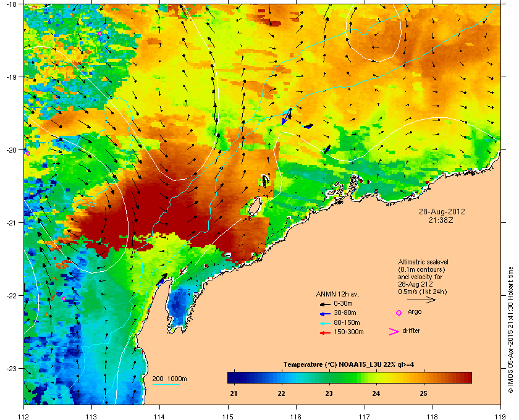Click the 200 1000m isobath label
Screen dimensions: 519x420
[x=169, y=379]
